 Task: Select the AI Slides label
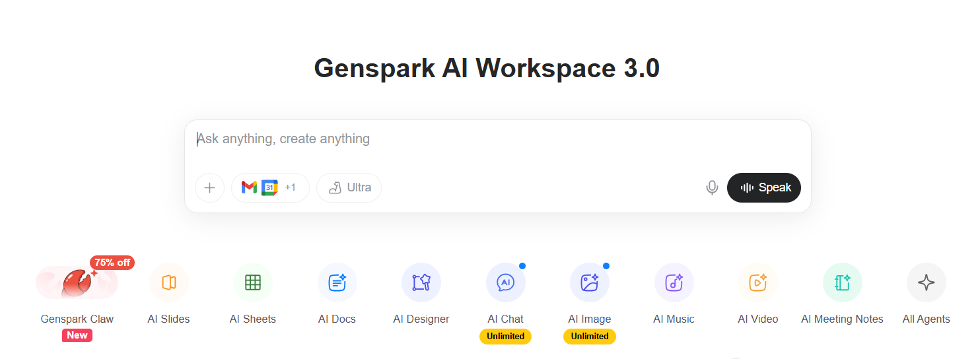[x=168, y=319]
